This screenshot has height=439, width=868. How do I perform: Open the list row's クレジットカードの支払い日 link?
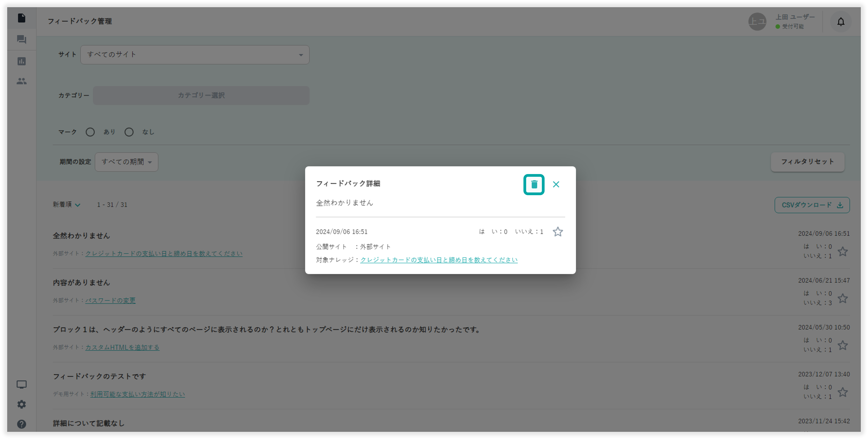pyautogui.click(x=164, y=254)
